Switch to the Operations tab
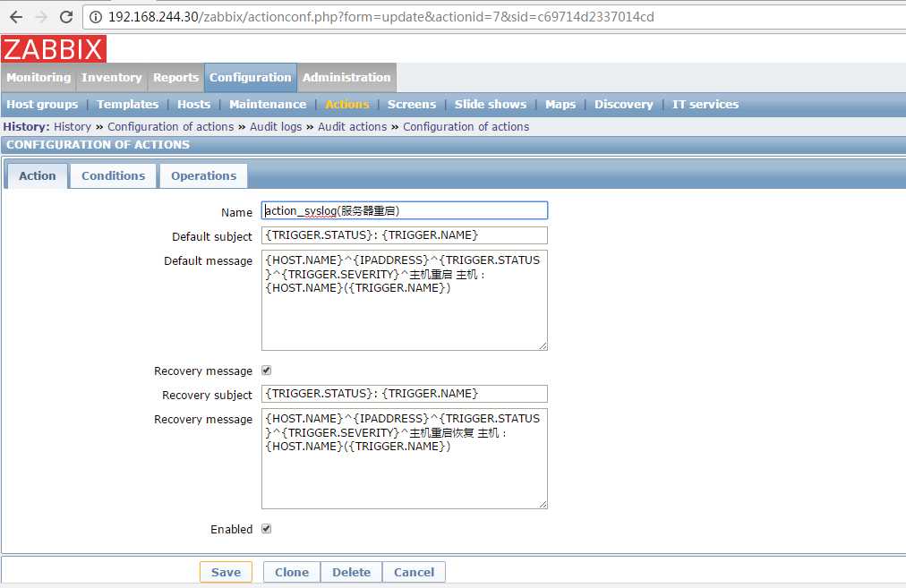The image size is (906, 588). coord(203,175)
